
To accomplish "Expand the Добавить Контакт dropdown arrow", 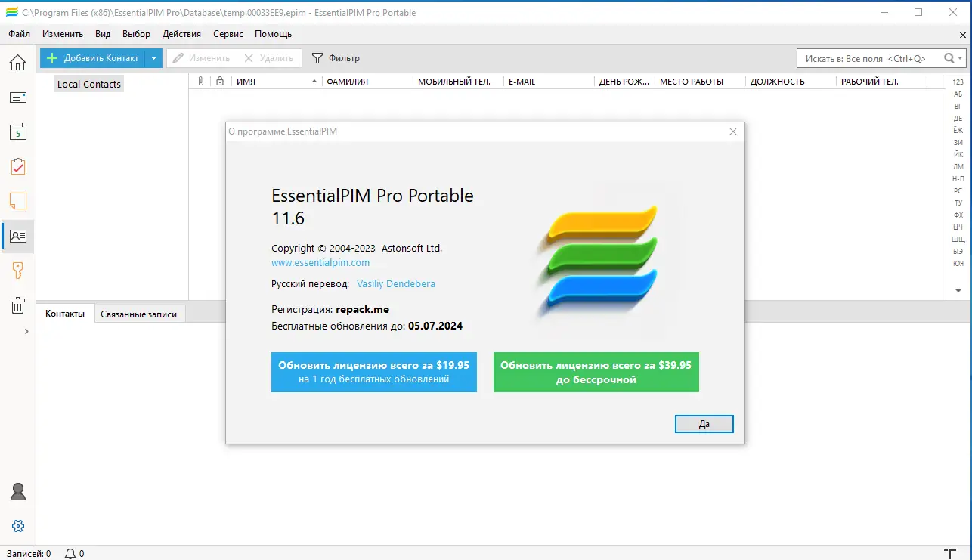I will point(153,57).
